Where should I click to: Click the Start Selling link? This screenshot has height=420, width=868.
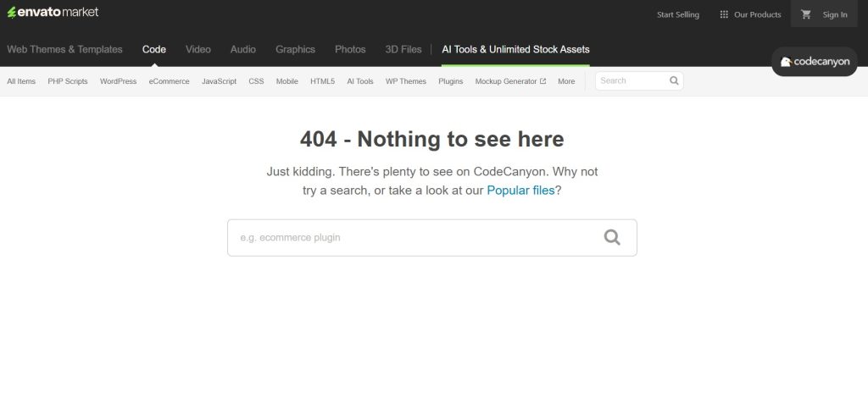pyautogui.click(x=678, y=14)
